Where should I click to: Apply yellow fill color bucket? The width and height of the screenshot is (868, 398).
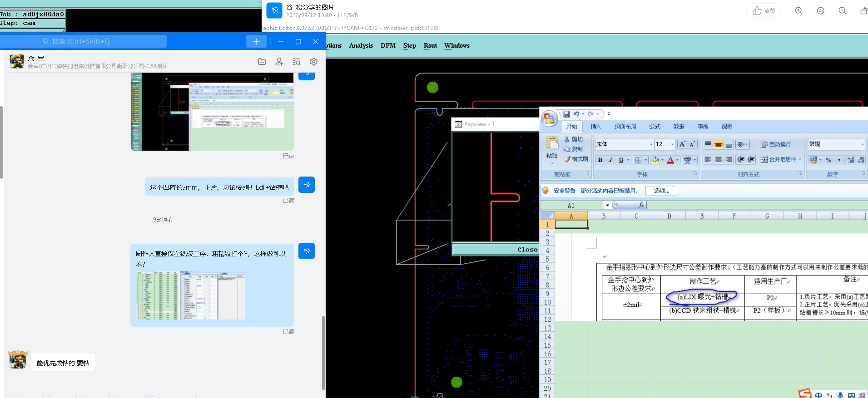coord(655,160)
